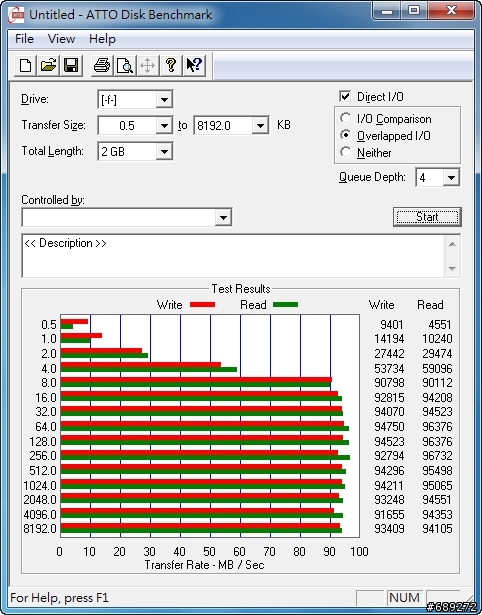Screen dimensions: 482x615
Task: Click the write value 14194
Action: pos(389,339)
